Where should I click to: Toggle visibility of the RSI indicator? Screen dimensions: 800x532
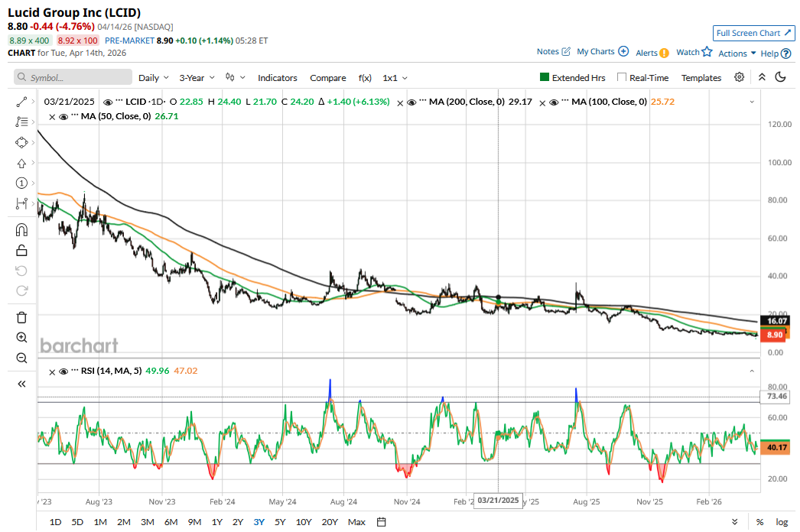click(x=63, y=371)
